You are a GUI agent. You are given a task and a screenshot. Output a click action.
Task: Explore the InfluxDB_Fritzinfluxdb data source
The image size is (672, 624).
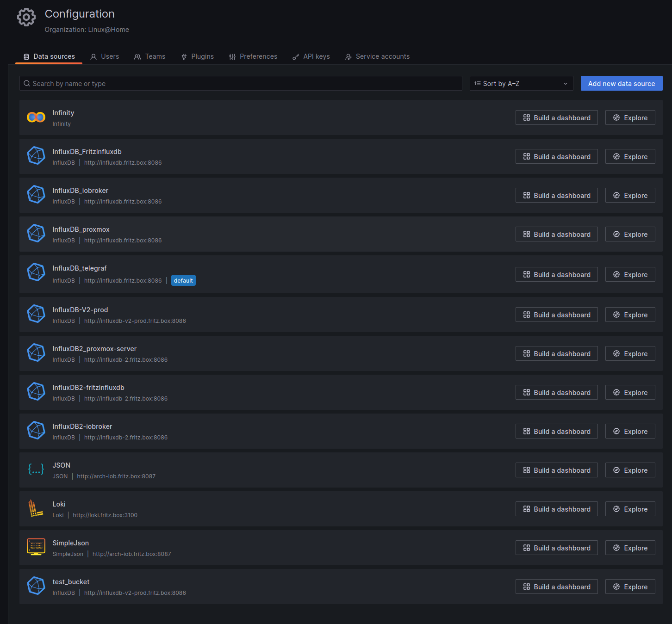point(630,156)
